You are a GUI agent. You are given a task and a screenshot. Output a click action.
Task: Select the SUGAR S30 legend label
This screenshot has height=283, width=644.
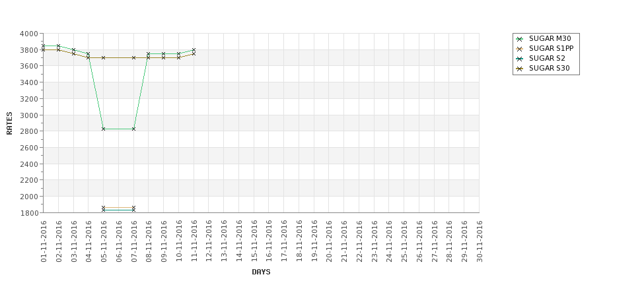[549, 68]
